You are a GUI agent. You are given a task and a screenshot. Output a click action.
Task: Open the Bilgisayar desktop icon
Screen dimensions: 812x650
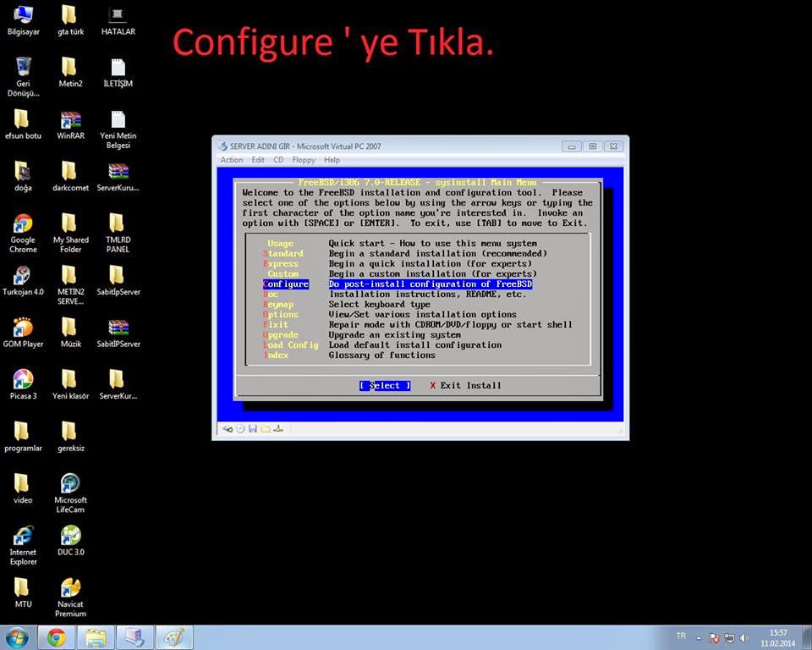(x=24, y=20)
